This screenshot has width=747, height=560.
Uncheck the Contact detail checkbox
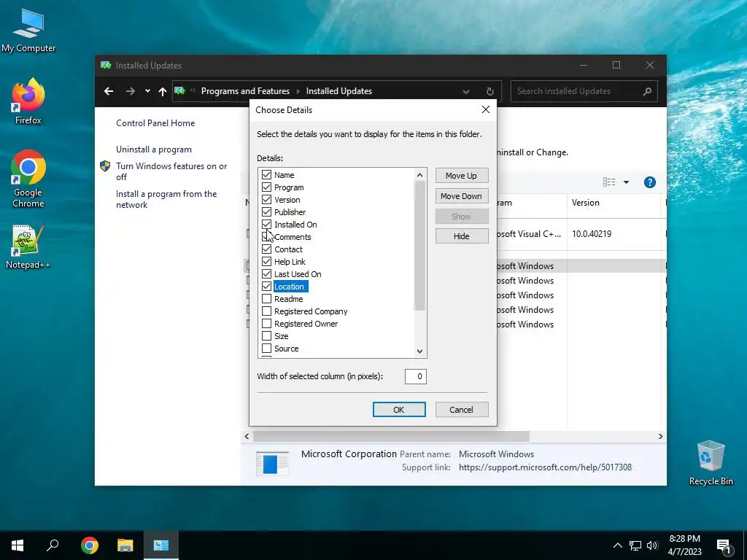point(267,249)
